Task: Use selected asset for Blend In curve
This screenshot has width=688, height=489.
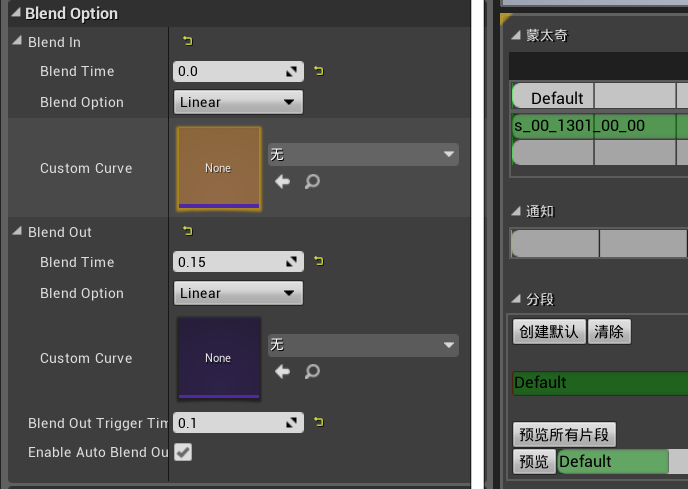Action: (x=283, y=181)
